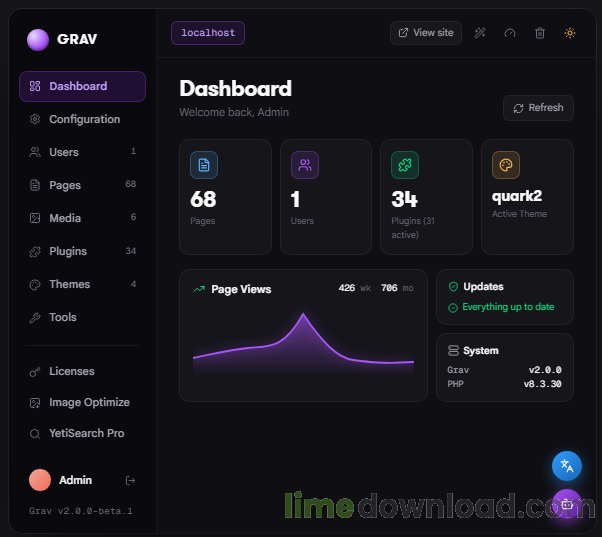602x537 pixels.
Task: Click the Admin user name
Action: point(75,480)
